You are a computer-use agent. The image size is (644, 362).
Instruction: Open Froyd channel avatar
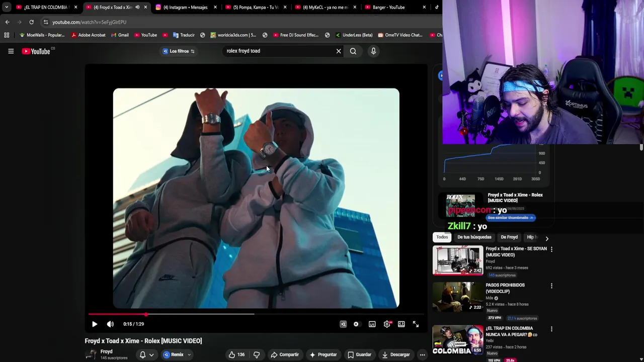pyautogui.click(x=91, y=354)
